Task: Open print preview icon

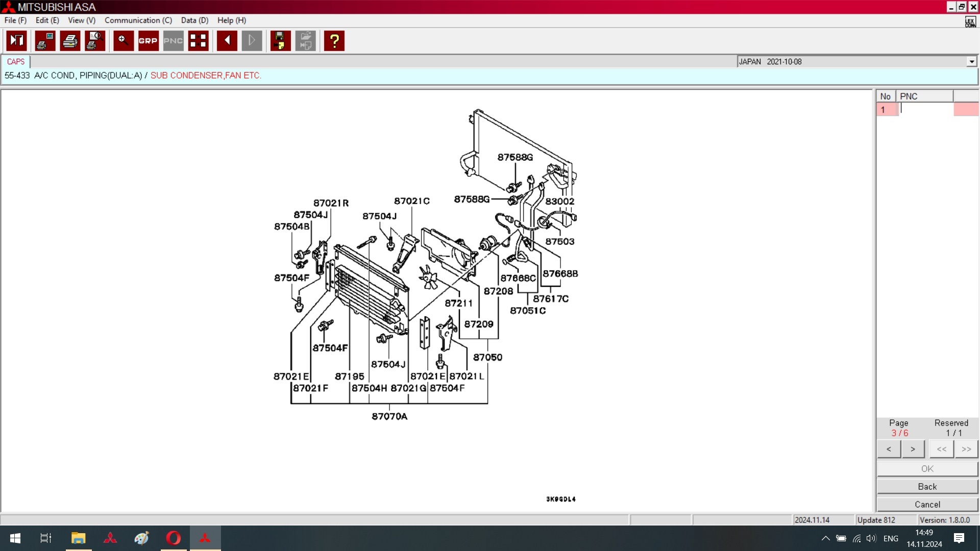Action: pyautogui.click(x=95, y=41)
